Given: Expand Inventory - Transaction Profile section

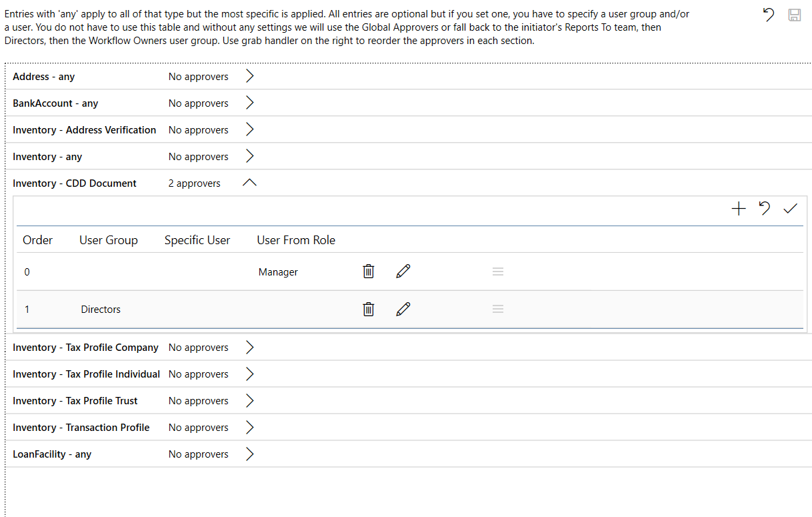Looking at the screenshot, I should tap(250, 427).
